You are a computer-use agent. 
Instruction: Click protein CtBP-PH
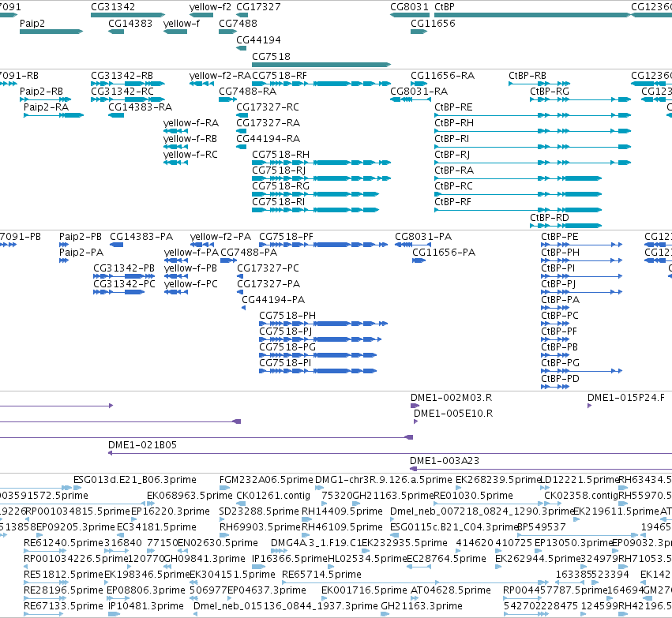(581, 260)
